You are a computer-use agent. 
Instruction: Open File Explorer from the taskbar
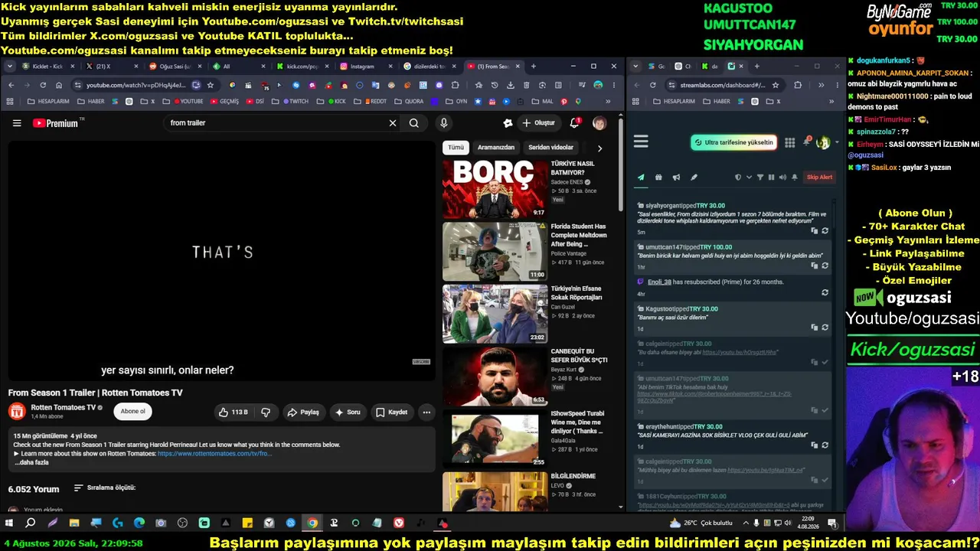(74, 523)
